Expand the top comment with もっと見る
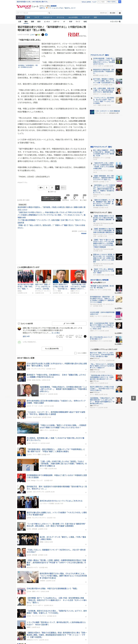Viewport: 138px width, 644px height. tap(56, 333)
